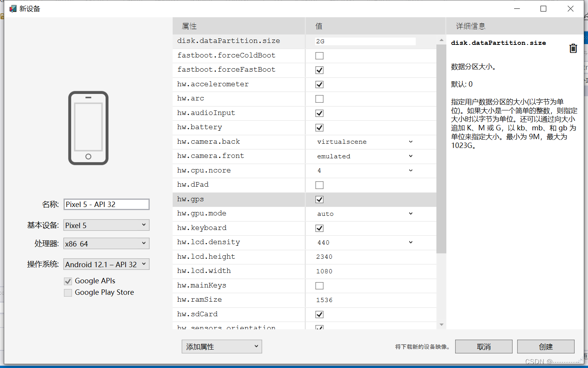Enable the hw.arc checkbox
This screenshot has height=368, width=588.
point(319,99)
